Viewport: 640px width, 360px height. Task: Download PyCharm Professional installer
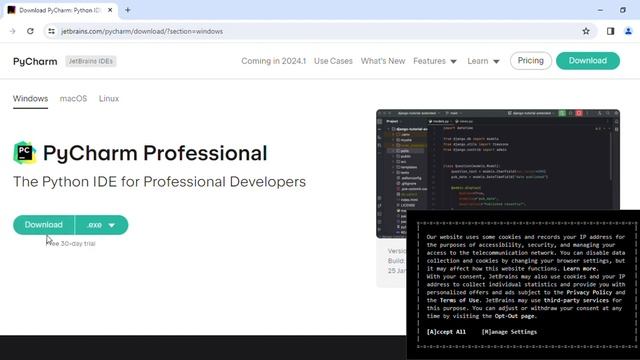44,225
